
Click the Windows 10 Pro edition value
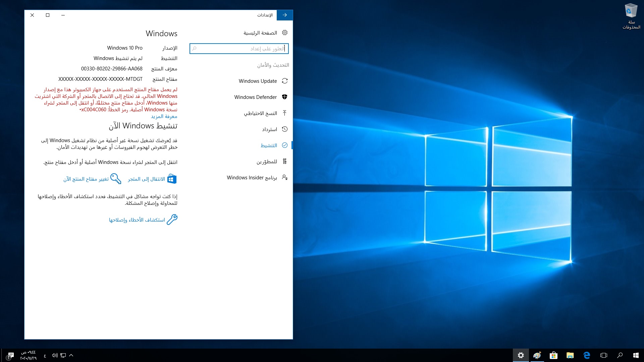tap(125, 48)
